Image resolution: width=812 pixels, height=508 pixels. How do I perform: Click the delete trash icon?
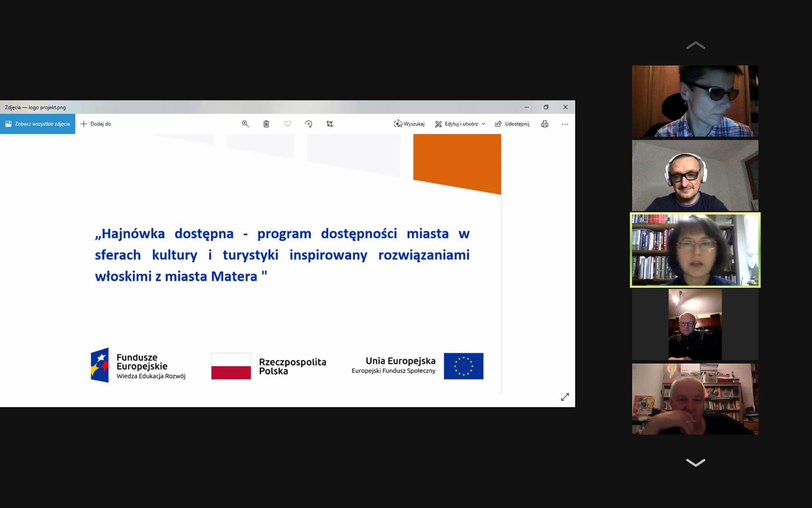point(266,124)
